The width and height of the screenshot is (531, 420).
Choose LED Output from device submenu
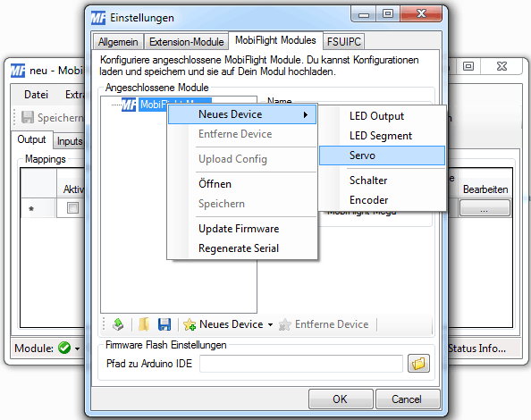(382, 116)
